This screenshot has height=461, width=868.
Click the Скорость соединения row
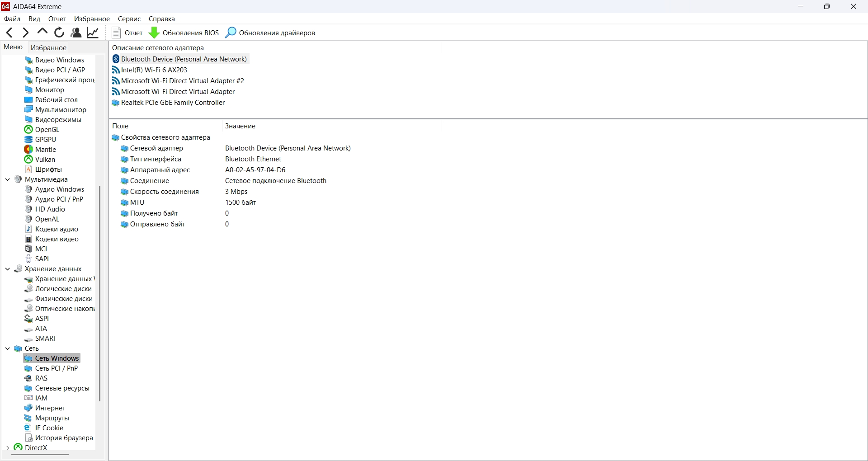(x=184, y=192)
